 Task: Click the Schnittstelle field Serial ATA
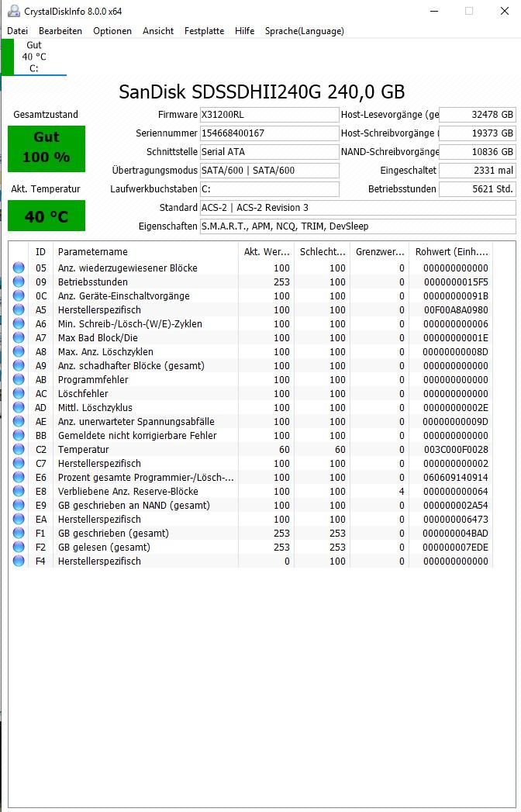click(x=269, y=152)
